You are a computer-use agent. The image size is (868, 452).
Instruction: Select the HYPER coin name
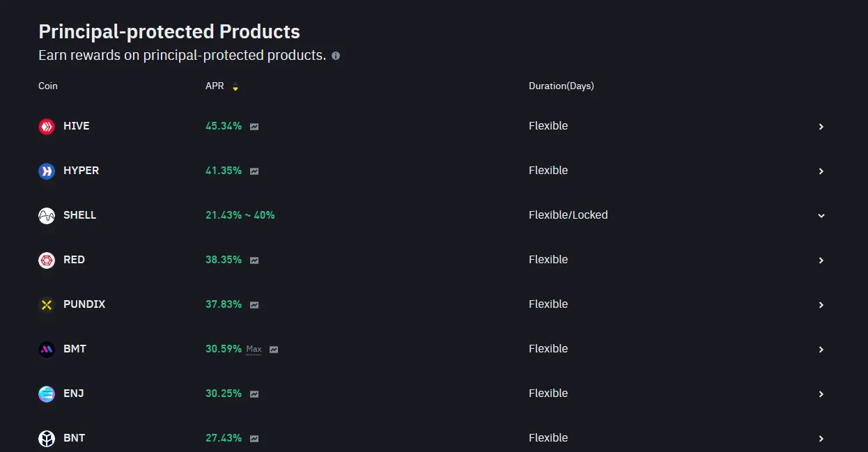click(81, 171)
